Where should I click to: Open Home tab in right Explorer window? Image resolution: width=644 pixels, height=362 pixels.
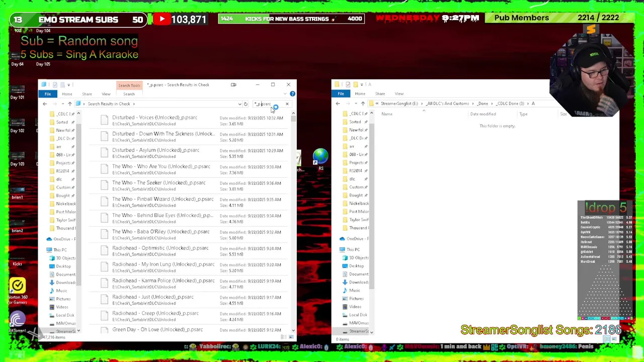click(x=360, y=94)
